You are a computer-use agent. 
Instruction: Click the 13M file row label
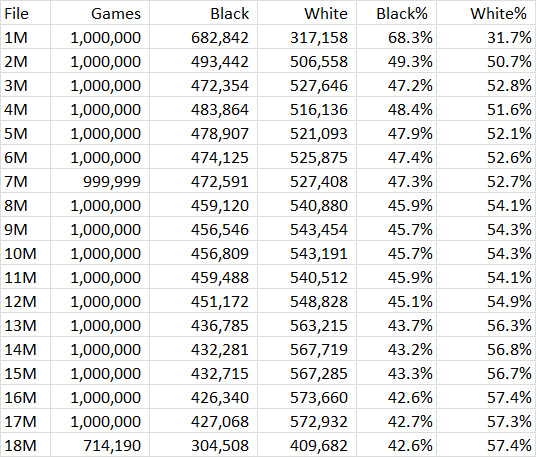(26, 325)
